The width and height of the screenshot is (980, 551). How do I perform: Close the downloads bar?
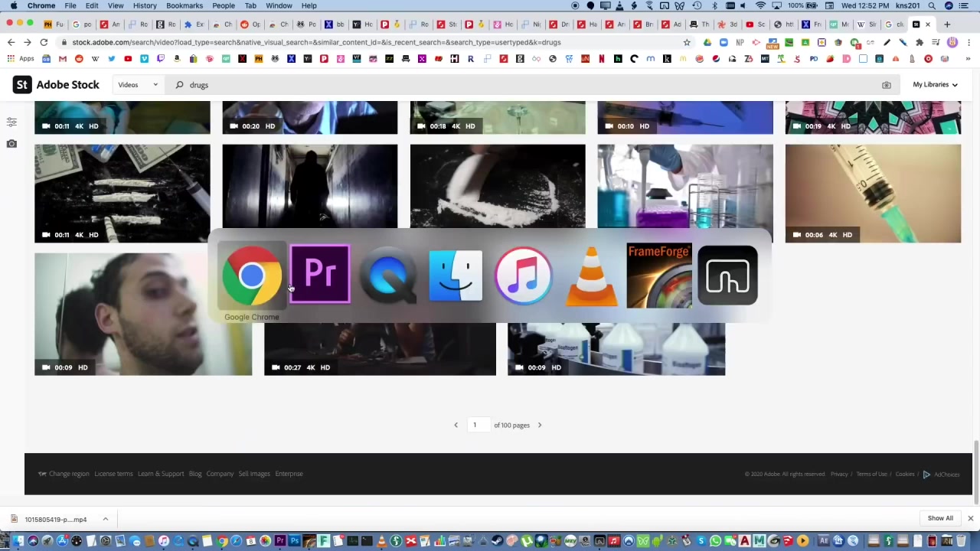(970, 519)
